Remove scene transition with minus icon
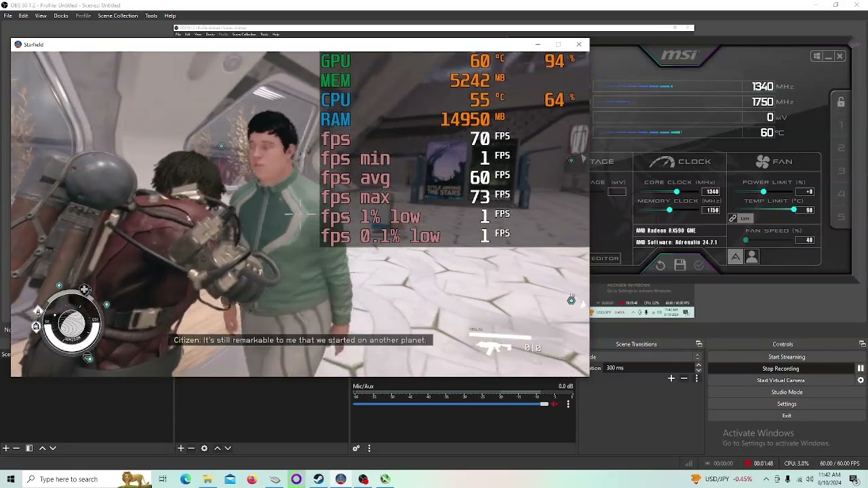The width and height of the screenshot is (868, 488). pyautogui.click(x=684, y=378)
